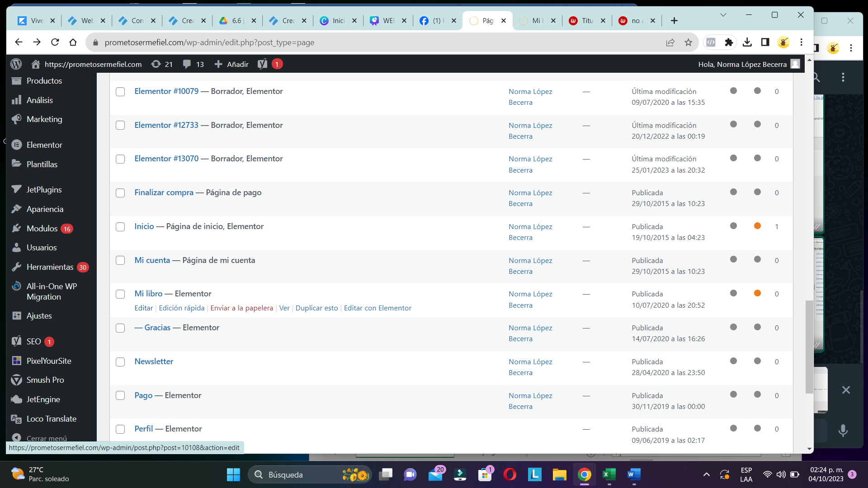Click the page vertical scrollbar thumb

click(809, 347)
